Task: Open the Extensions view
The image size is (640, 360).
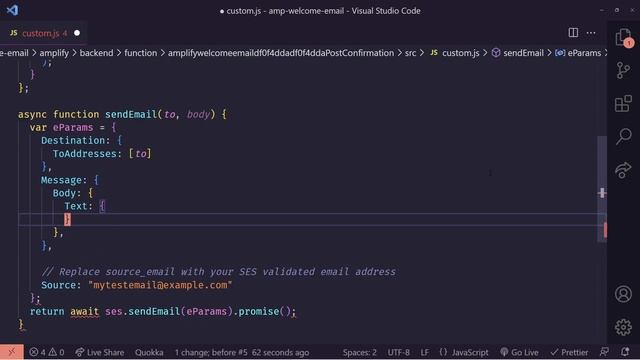Action: pyautogui.click(x=623, y=103)
